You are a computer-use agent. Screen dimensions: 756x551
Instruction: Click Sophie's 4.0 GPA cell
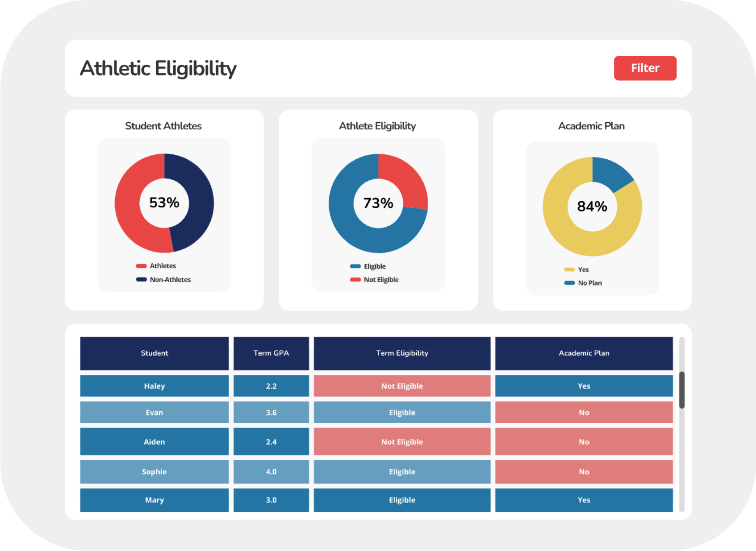[271, 472]
